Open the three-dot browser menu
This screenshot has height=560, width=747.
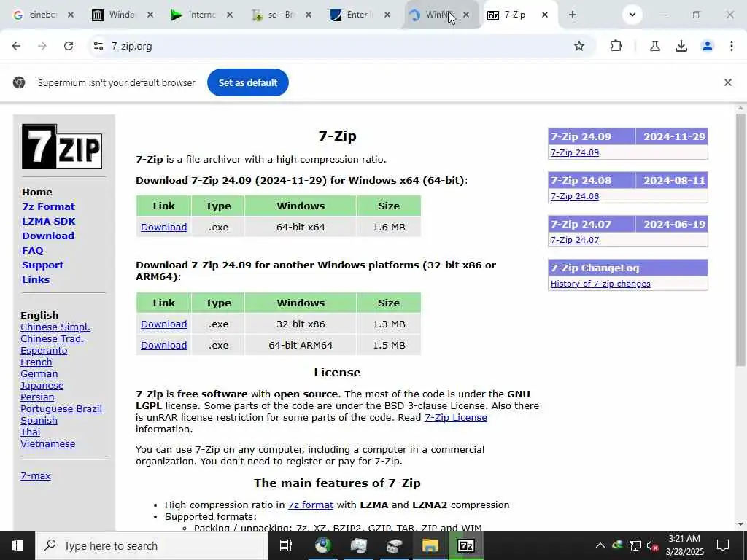click(x=731, y=46)
